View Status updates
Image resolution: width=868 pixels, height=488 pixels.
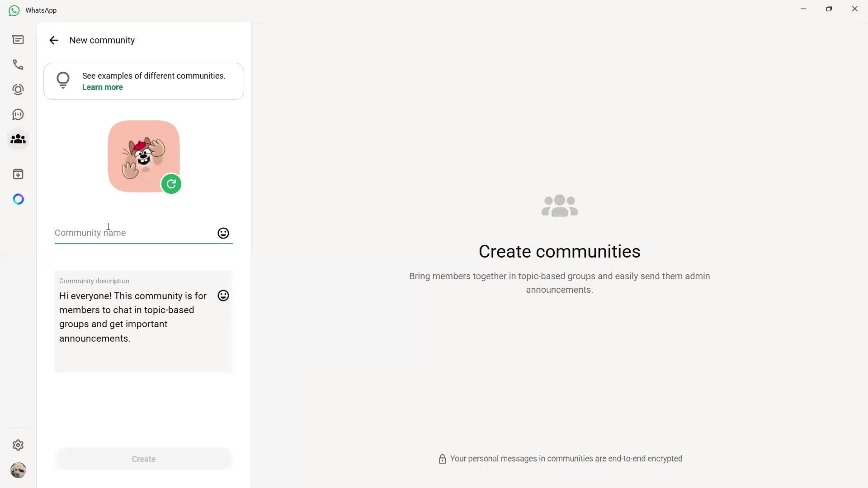point(18,89)
